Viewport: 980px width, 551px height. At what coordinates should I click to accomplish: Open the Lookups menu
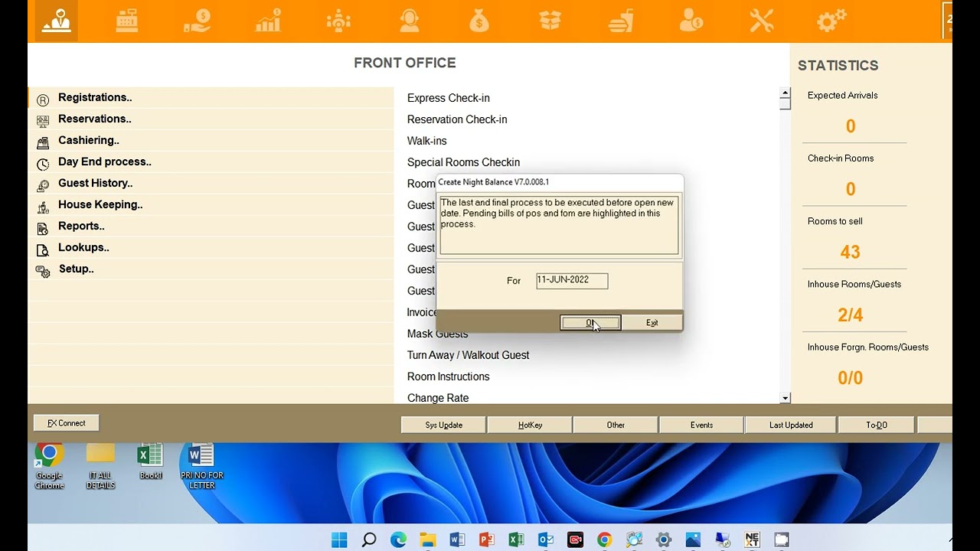83,247
